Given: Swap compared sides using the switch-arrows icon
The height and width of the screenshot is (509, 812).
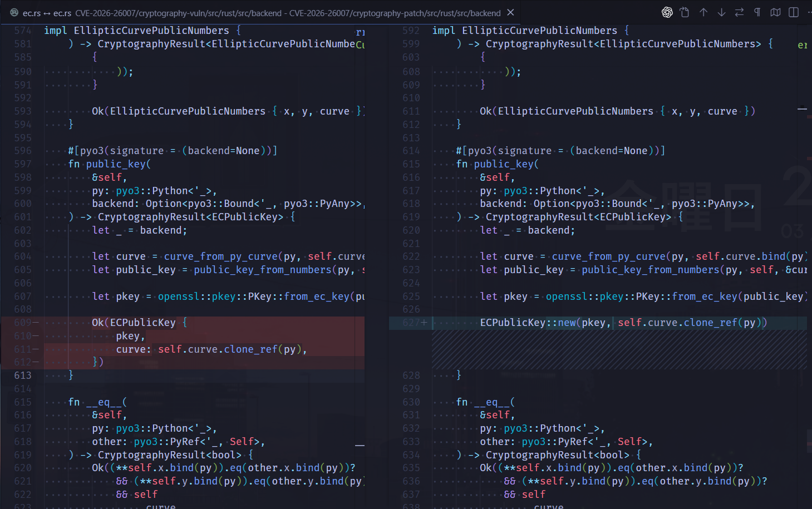Looking at the screenshot, I should [x=740, y=12].
